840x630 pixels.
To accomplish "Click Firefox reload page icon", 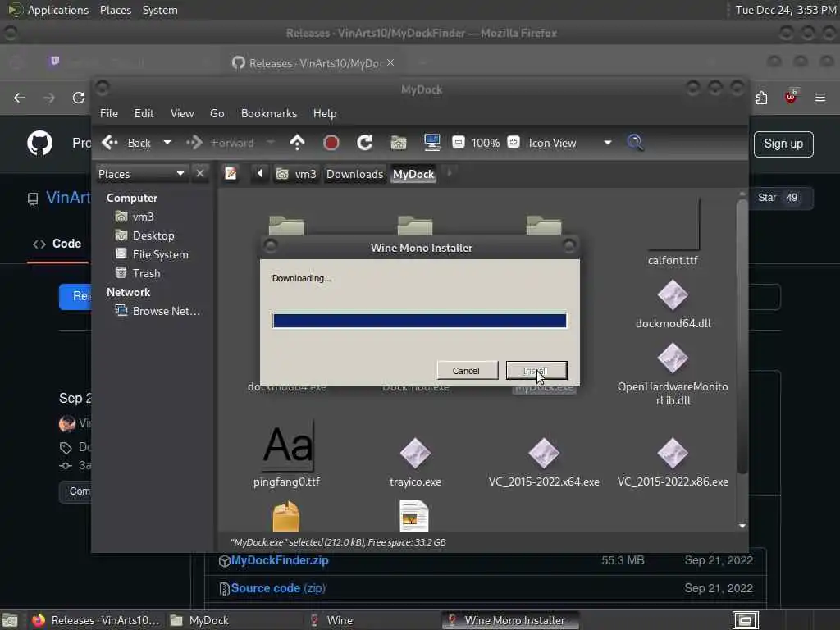I will tap(79, 98).
